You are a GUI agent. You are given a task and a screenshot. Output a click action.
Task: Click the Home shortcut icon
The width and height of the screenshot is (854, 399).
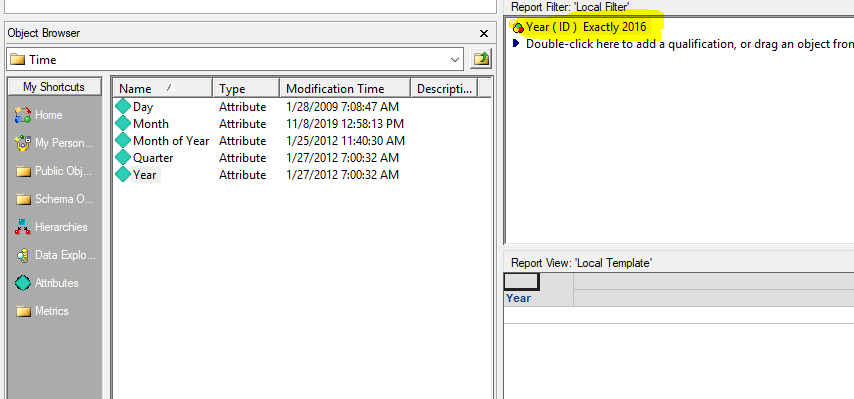coord(23,115)
